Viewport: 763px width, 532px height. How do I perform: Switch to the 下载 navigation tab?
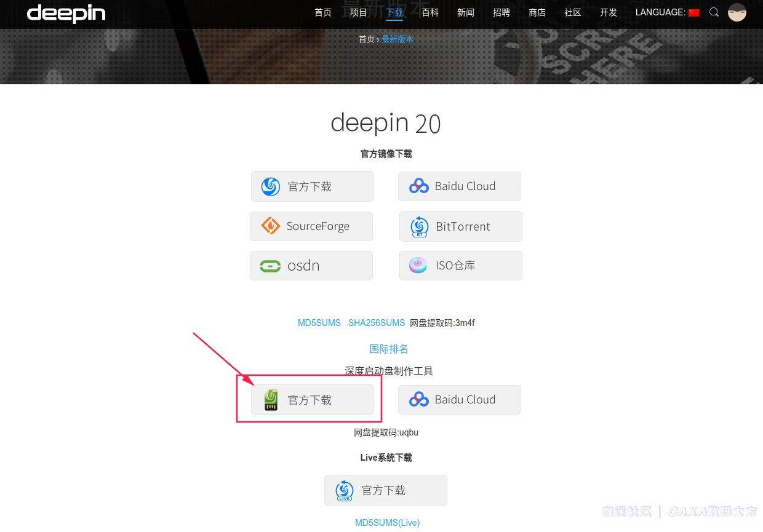394,12
